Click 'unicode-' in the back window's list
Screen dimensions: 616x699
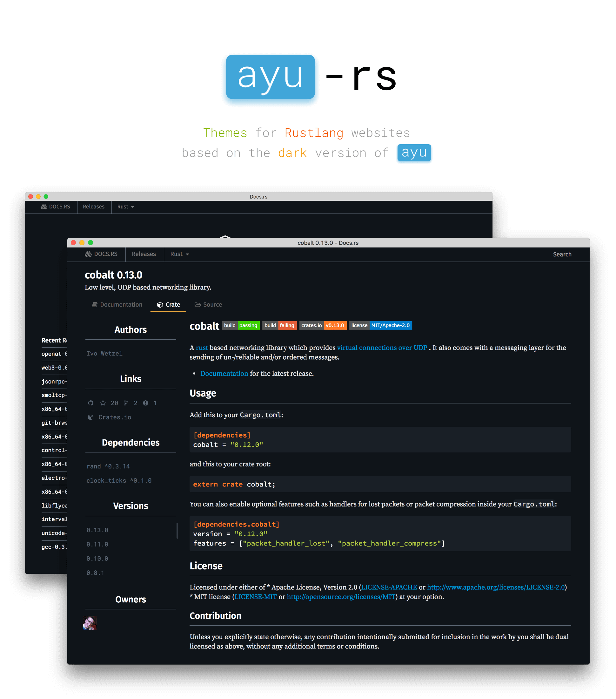[x=54, y=533]
